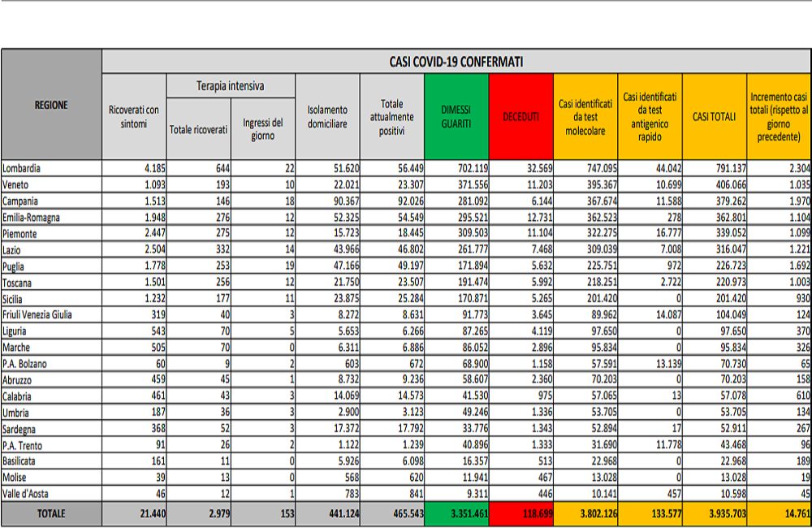Click the Totale attualmente positivi header
This screenshot has width=812, height=528.
point(392,117)
